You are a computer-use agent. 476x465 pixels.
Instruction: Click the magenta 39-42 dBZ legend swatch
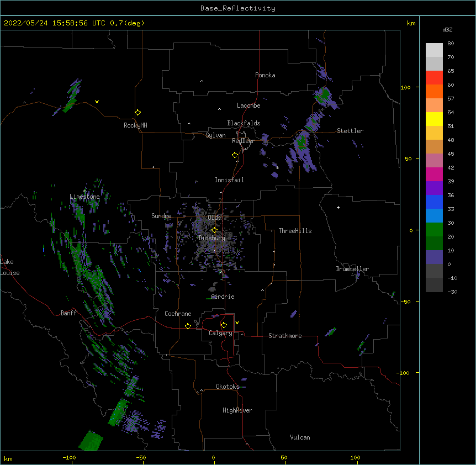pos(434,175)
